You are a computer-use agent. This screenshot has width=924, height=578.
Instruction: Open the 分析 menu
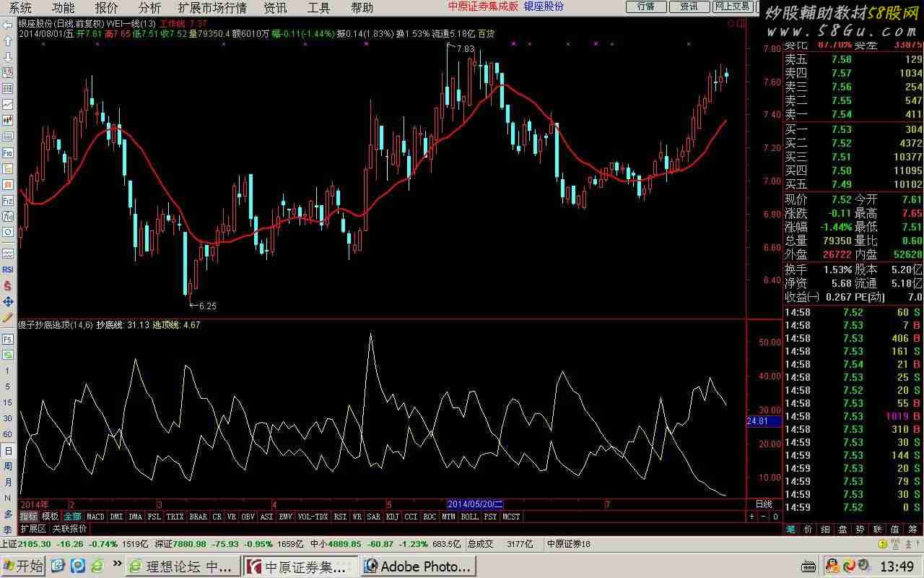[150, 8]
